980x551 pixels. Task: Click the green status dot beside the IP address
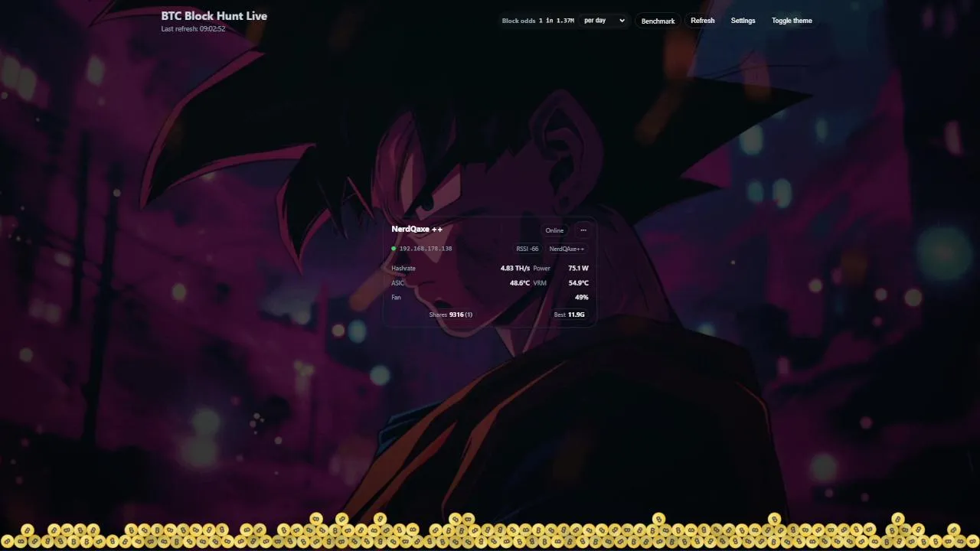click(394, 249)
